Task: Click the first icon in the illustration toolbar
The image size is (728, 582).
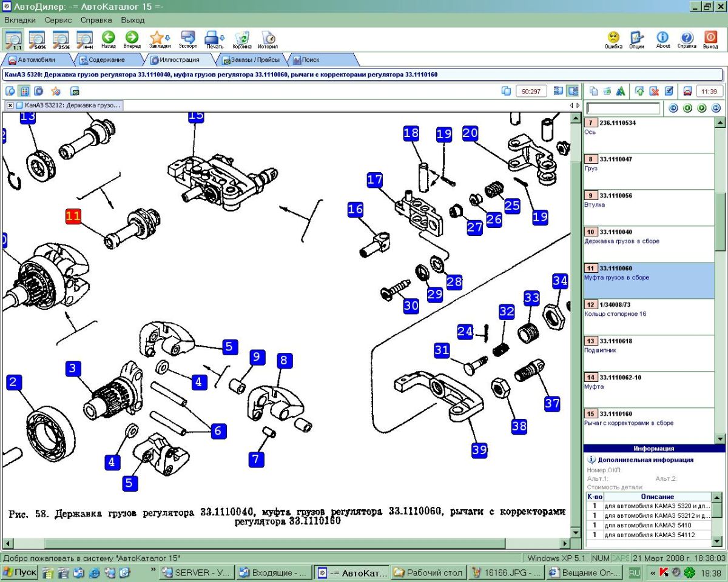Action: [10, 91]
